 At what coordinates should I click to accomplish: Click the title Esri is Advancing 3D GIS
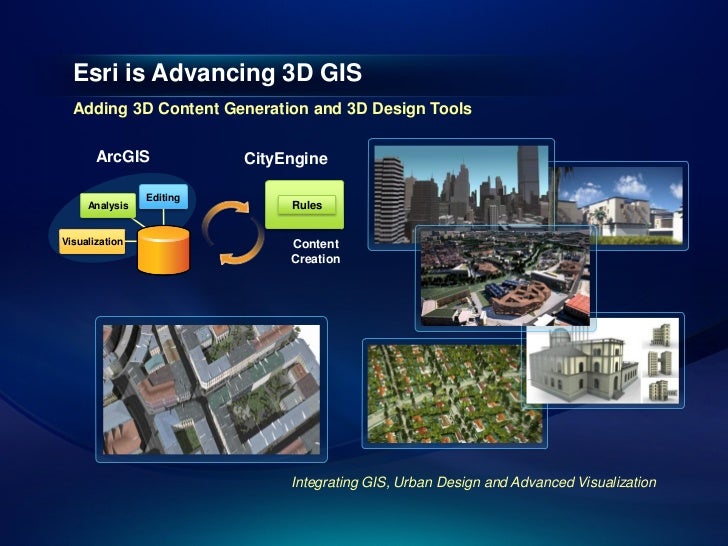tap(218, 72)
